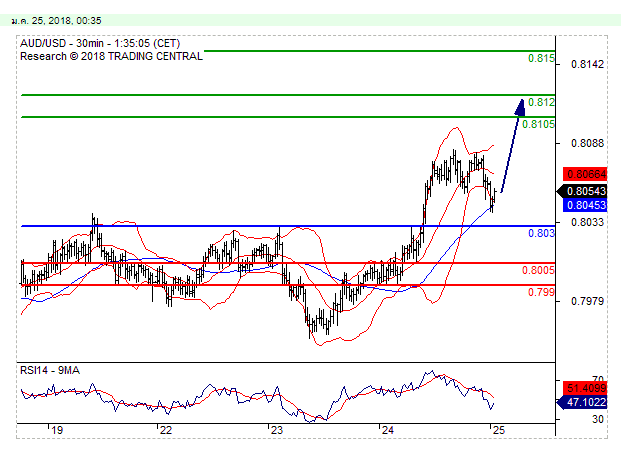This screenshot has width=621, height=455.
Task: Click the '23' date axis label
Action: click(277, 430)
